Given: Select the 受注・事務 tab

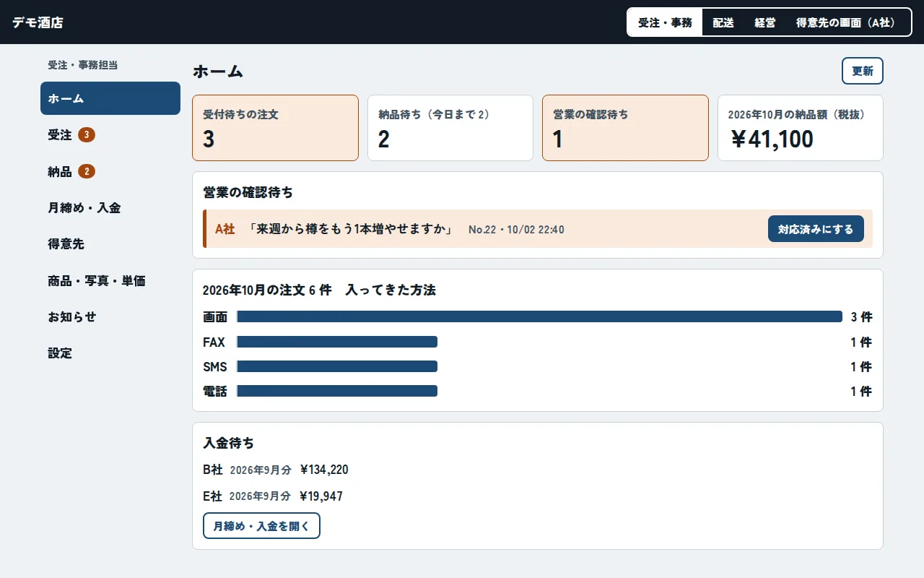Looking at the screenshot, I should tap(665, 22).
